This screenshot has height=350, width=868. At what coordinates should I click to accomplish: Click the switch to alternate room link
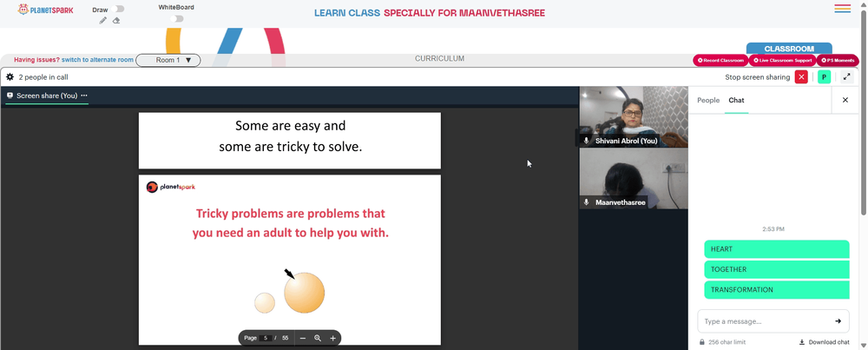coord(97,60)
